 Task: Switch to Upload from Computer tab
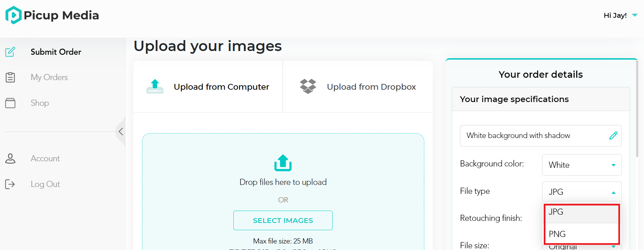[x=208, y=87]
